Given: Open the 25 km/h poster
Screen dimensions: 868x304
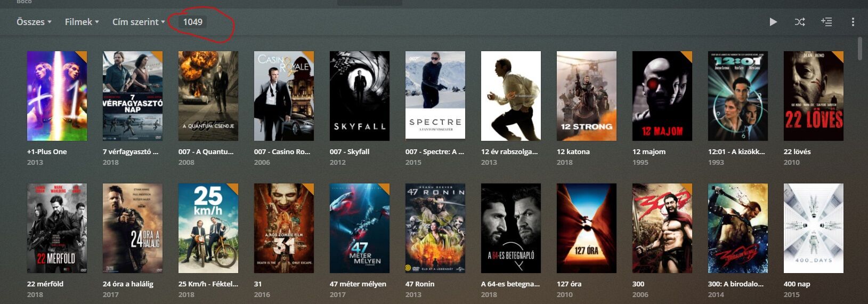Looking at the screenshot, I should [208, 228].
